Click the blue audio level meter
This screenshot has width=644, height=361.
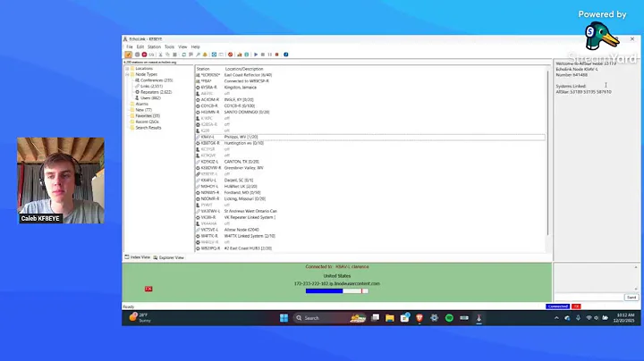[x=337, y=290]
